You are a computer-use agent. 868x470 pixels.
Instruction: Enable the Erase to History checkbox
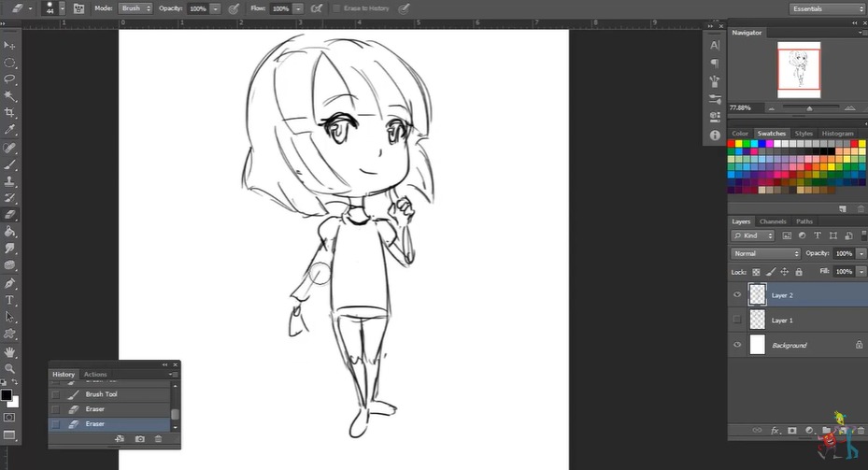tap(337, 8)
